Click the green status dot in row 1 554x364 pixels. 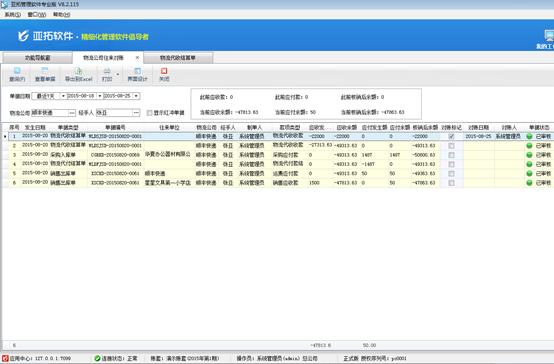coord(529,136)
